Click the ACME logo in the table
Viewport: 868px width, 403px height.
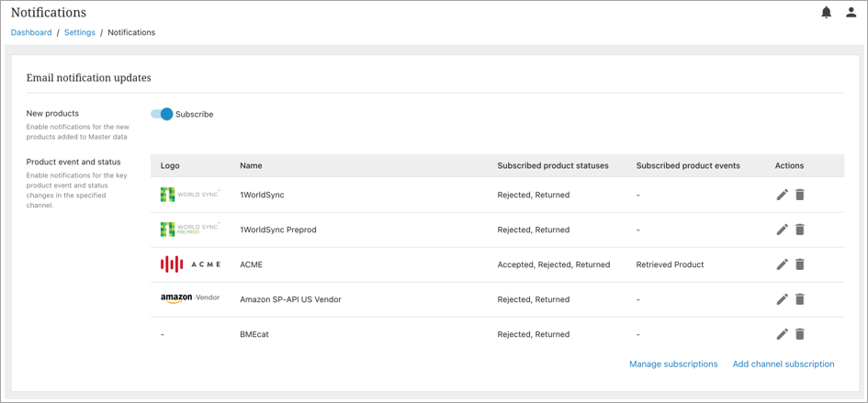pyautogui.click(x=190, y=264)
